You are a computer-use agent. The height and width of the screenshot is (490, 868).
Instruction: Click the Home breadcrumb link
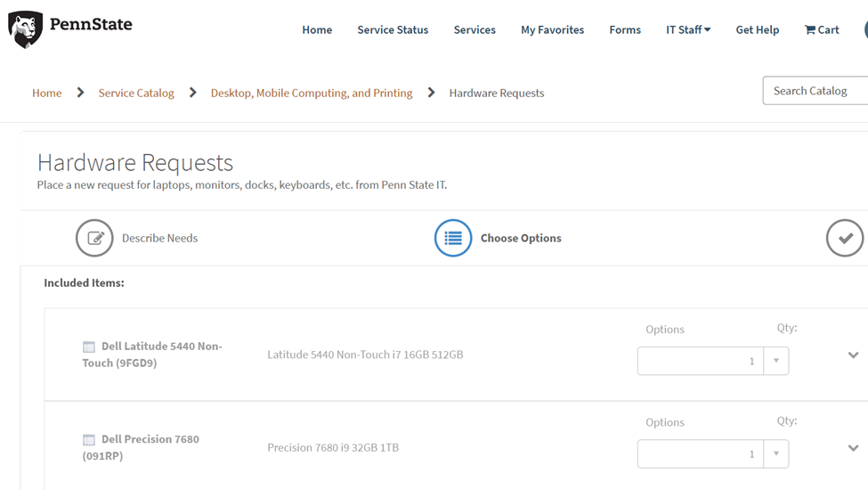[46, 93]
